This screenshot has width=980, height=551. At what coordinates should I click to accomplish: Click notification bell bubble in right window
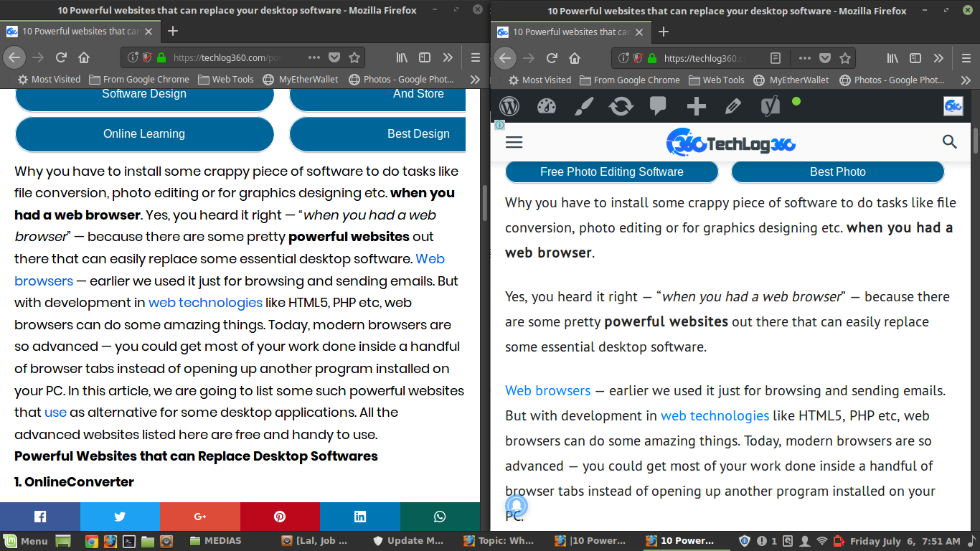(517, 507)
